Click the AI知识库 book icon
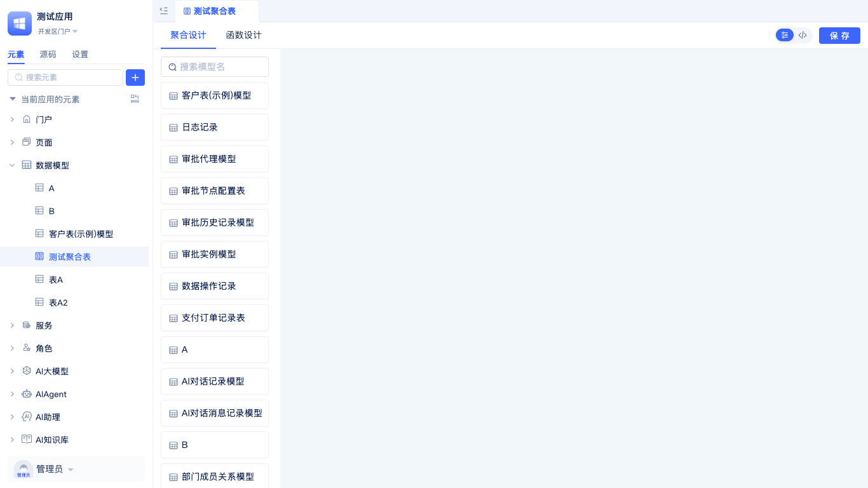This screenshot has width=868, height=488. pos(27,439)
